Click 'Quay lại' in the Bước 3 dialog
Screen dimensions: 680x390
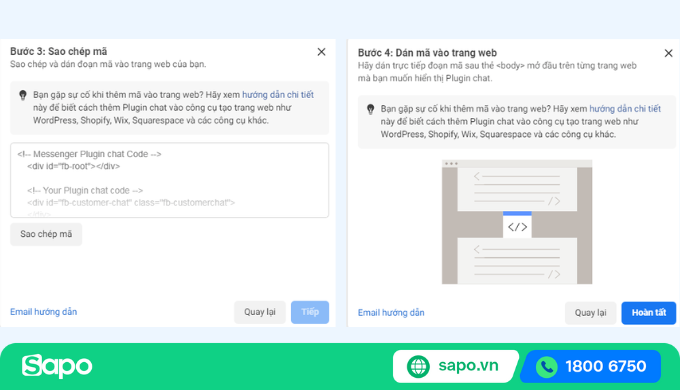point(260,312)
